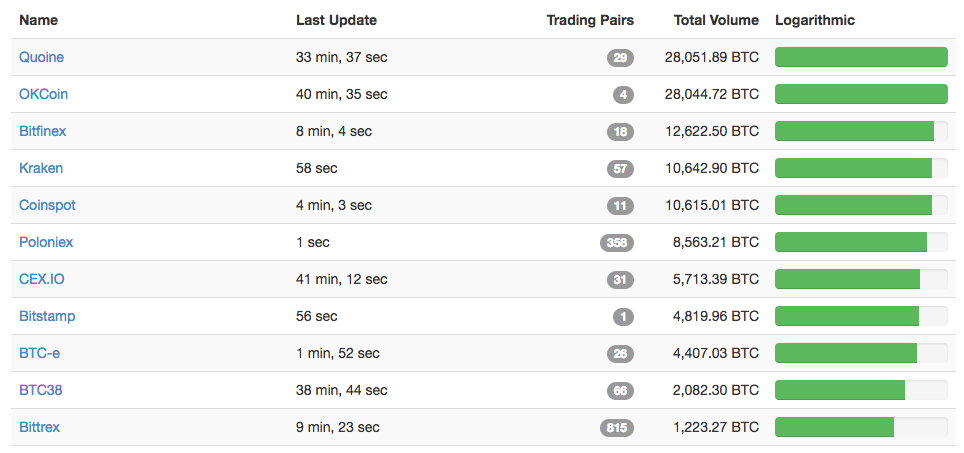Image resolution: width=964 pixels, height=453 pixels.
Task: Open the OKCoin exchange link
Action: (44, 94)
